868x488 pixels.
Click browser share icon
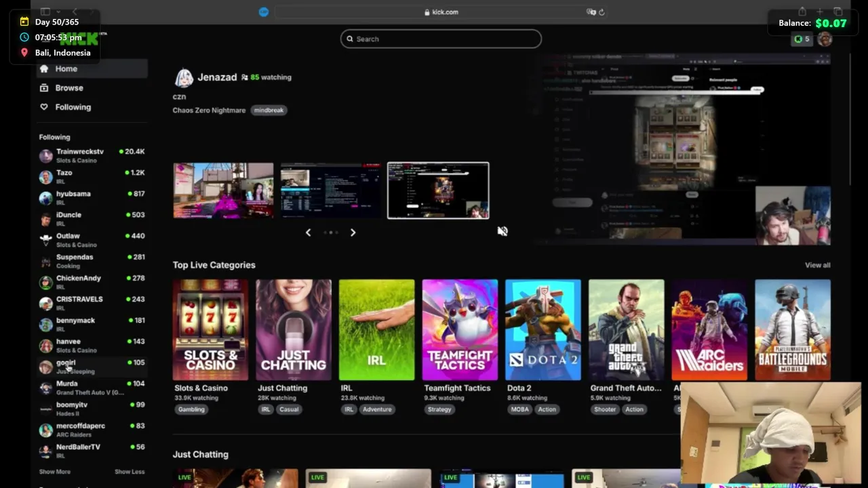click(802, 12)
